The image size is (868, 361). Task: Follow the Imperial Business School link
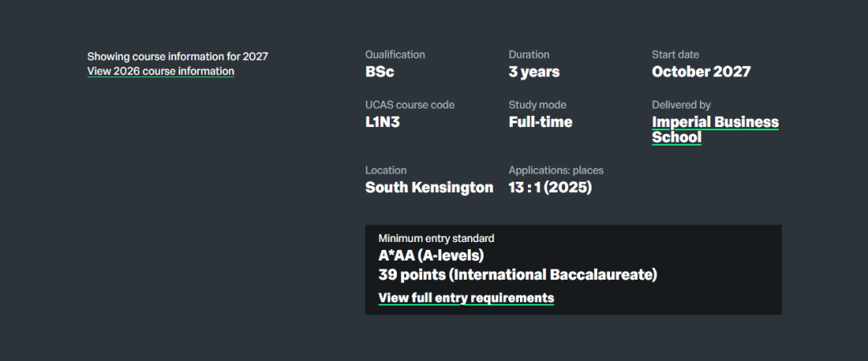pos(714,129)
